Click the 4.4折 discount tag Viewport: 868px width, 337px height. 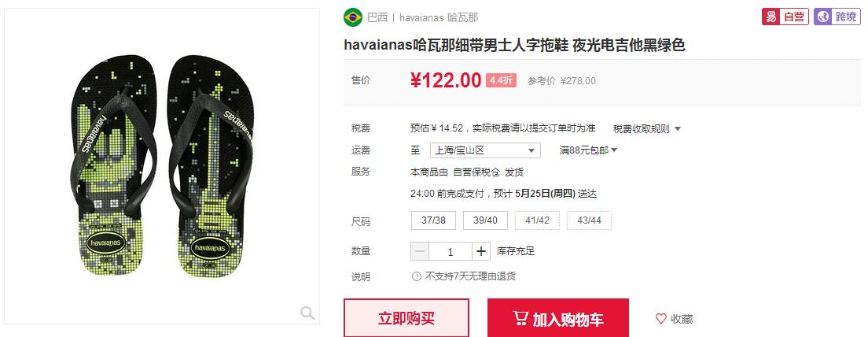click(501, 80)
